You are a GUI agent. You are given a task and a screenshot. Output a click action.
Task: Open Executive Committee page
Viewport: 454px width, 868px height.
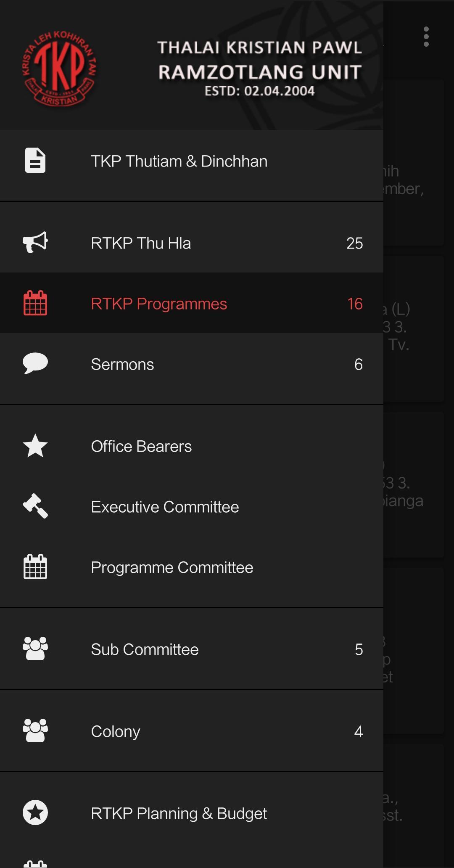point(165,507)
